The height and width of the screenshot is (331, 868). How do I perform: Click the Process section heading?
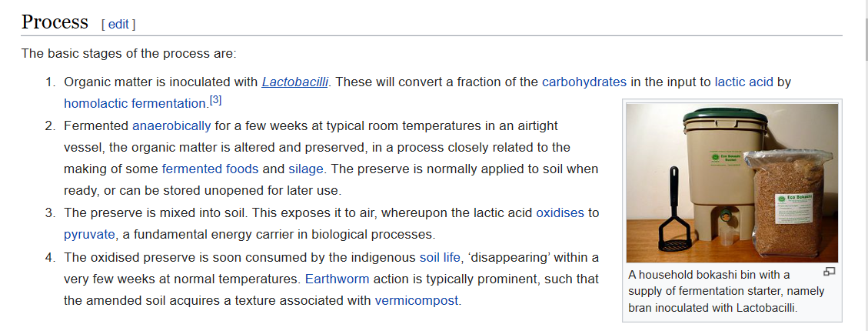[x=55, y=22]
